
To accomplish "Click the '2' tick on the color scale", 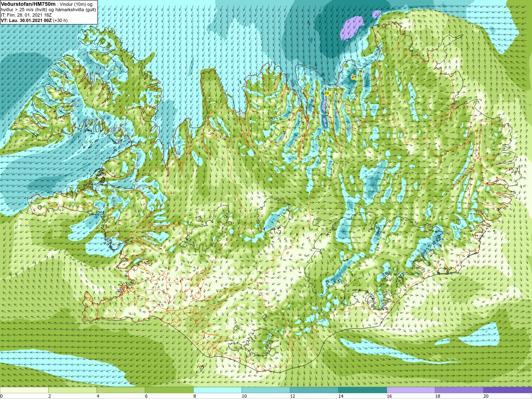I will [49, 396].
